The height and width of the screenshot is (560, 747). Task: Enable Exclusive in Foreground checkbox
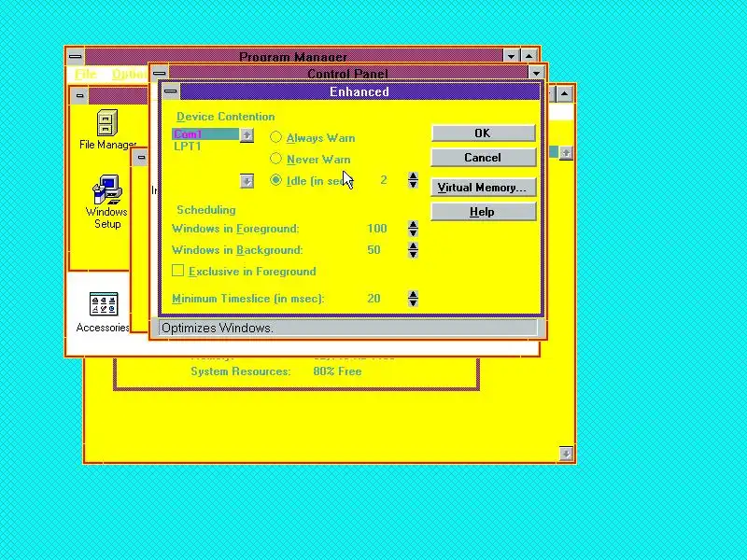click(177, 271)
